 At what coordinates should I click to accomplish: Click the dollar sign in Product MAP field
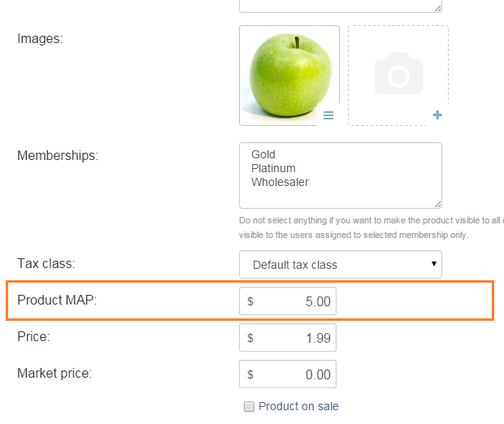pyautogui.click(x=250, y=301)
